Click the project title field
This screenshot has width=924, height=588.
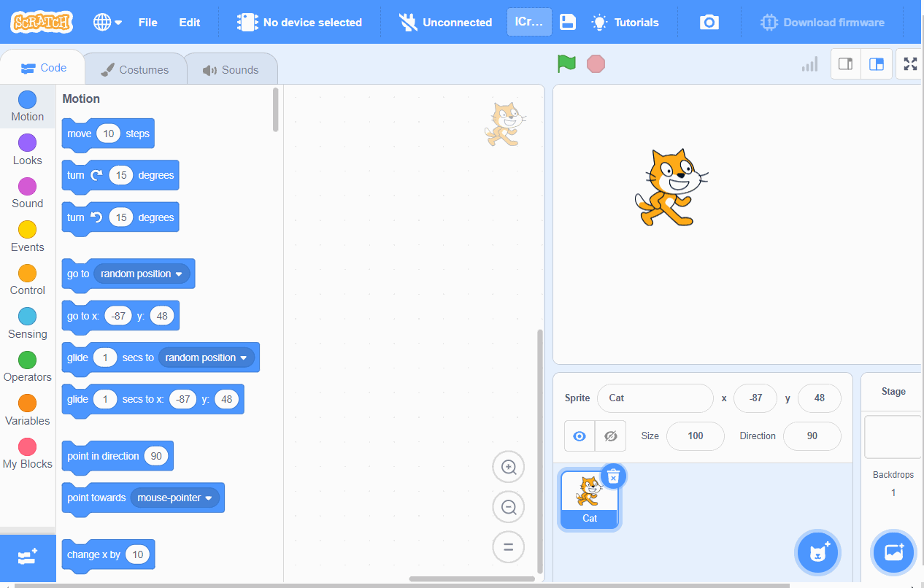[529, 22]
